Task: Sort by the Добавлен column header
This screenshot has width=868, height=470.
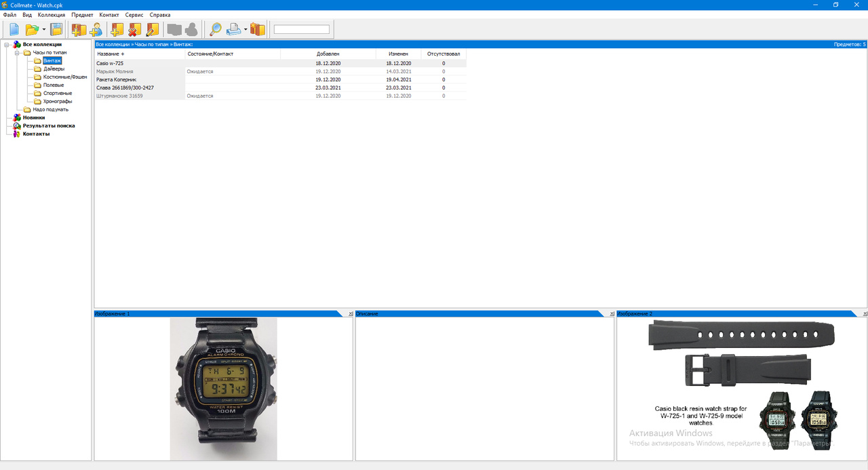Action: (x=328, y=54)
